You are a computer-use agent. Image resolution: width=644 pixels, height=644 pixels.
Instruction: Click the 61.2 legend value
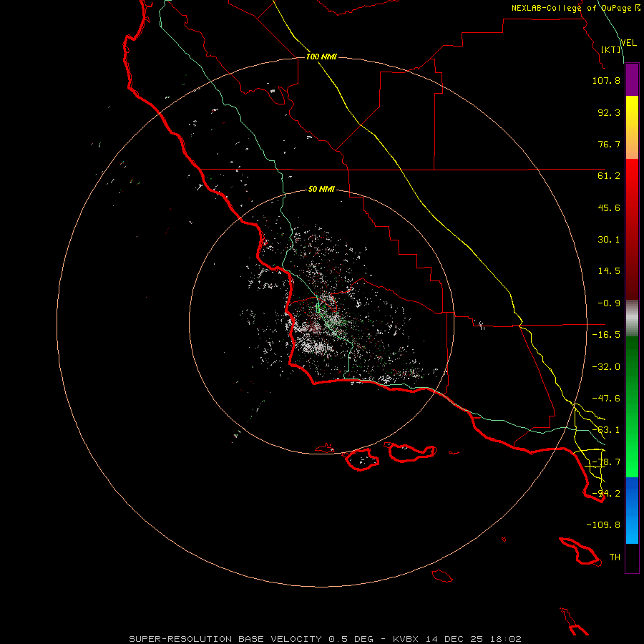609,176
